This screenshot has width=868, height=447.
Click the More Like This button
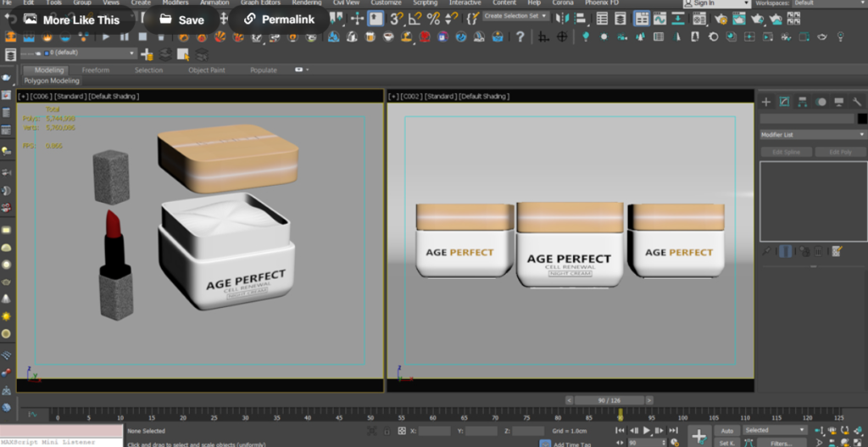72,20
